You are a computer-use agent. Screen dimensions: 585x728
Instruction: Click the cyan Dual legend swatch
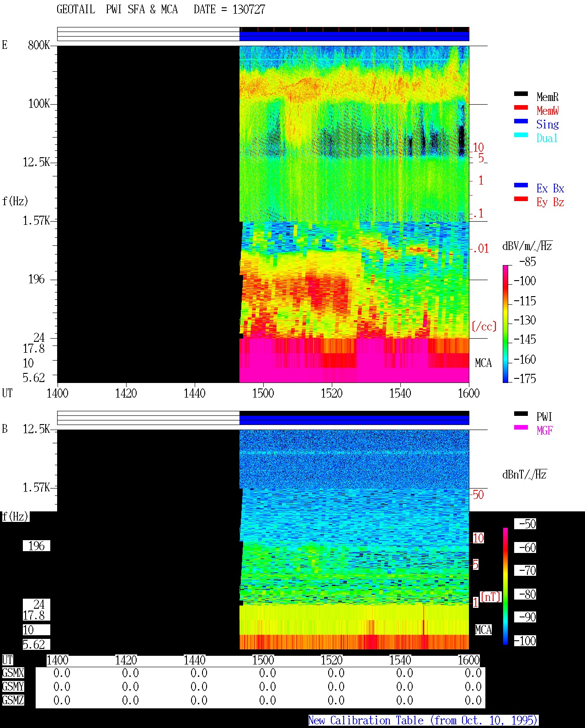521,135
